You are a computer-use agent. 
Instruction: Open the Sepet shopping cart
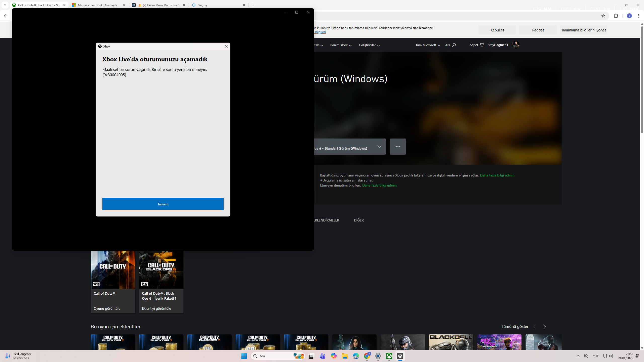pyautogui.click(x=477, y=45)
